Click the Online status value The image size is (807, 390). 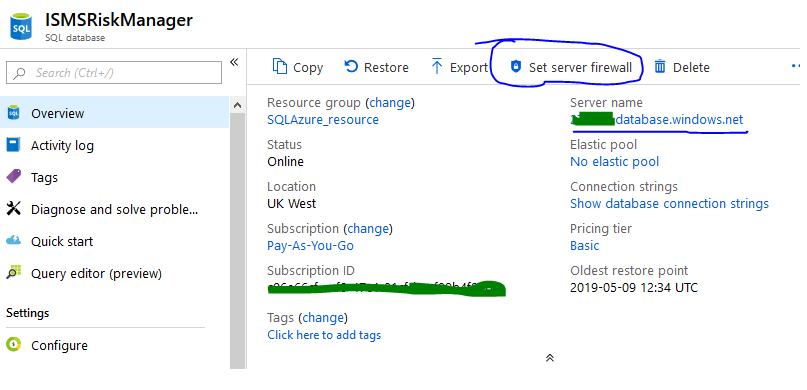click(x=285, y=162)
